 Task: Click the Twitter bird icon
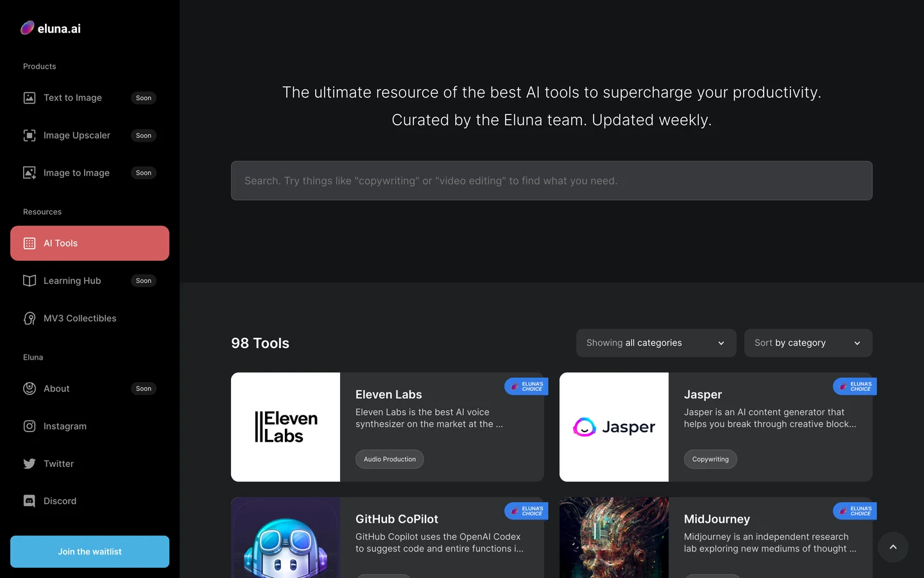coord(30,464)
